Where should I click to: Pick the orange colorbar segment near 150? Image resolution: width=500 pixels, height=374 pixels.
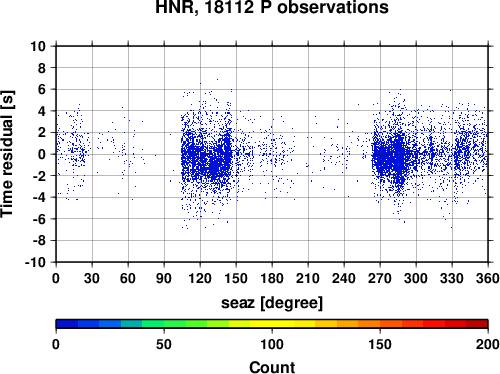pyautogui.click(x=369, y=324)
